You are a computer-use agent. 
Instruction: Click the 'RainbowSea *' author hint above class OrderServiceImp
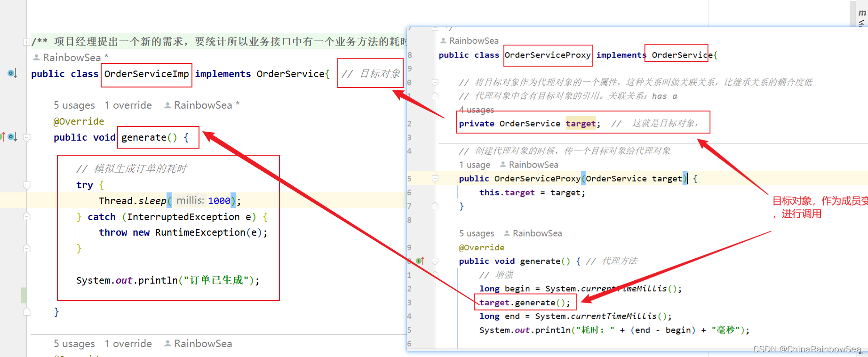click(x=71, y=57)
